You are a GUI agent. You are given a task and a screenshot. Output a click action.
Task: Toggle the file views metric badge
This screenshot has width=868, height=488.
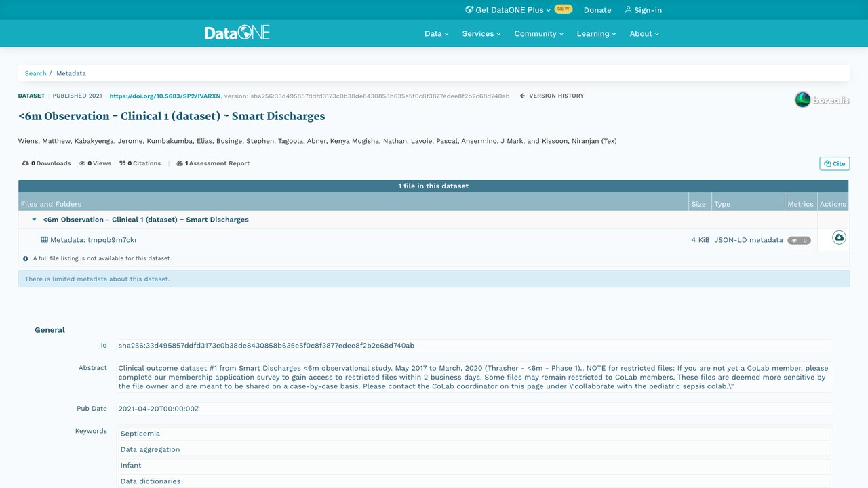pyautogui.click(x=799, y=240)
